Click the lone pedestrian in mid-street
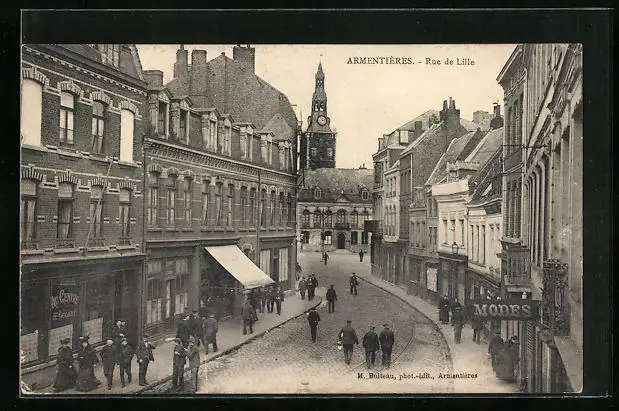Screen dimensions: 619x411 (x=313, y=323)
